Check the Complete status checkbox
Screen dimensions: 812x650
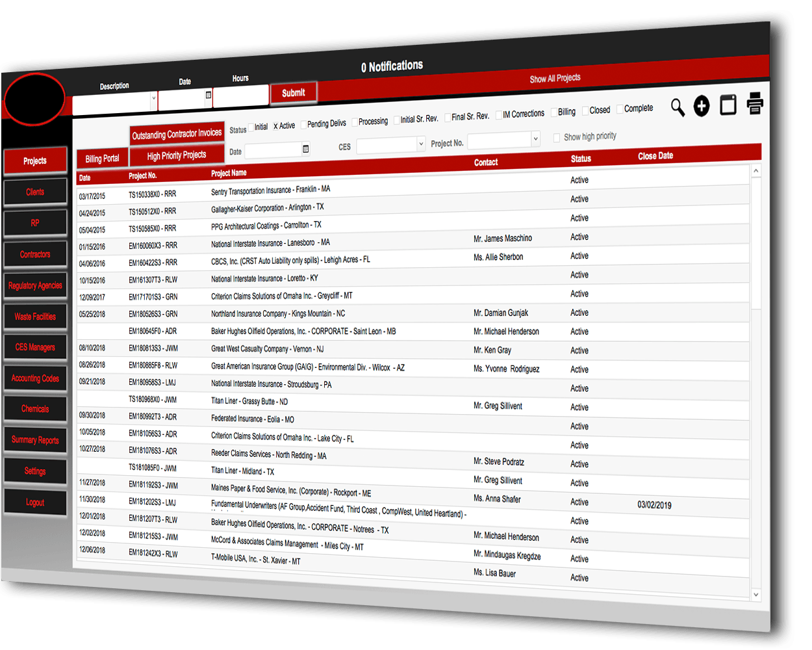[620, 109]
